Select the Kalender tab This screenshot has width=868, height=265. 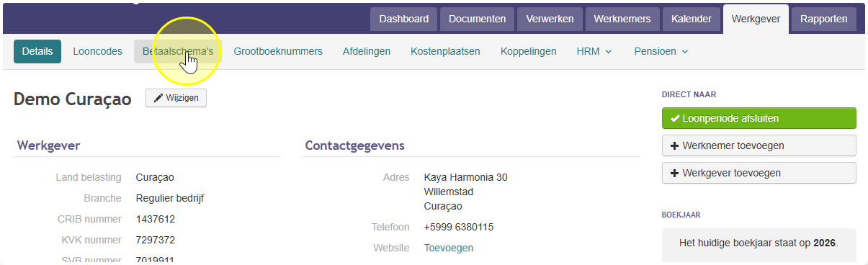click(x=691, y=19)
